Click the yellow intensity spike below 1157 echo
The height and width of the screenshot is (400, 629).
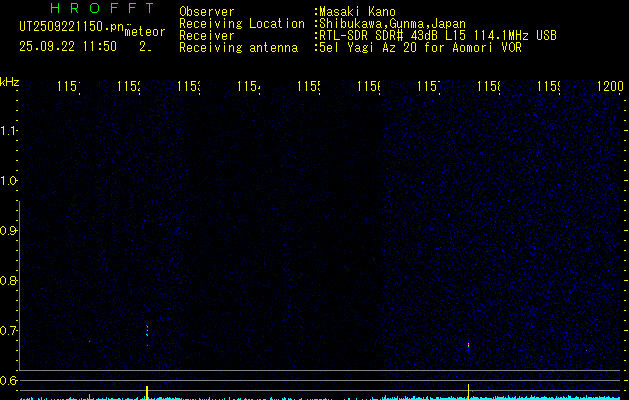(468, 392)
